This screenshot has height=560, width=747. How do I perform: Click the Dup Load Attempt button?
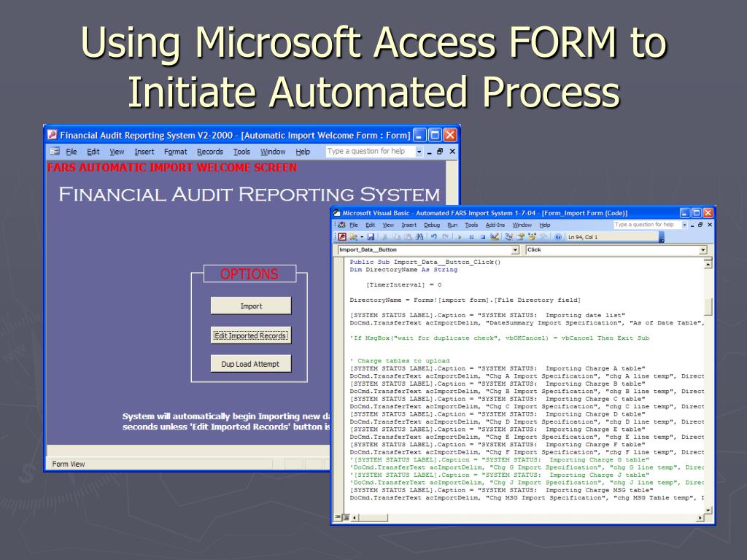pos(251,364)
